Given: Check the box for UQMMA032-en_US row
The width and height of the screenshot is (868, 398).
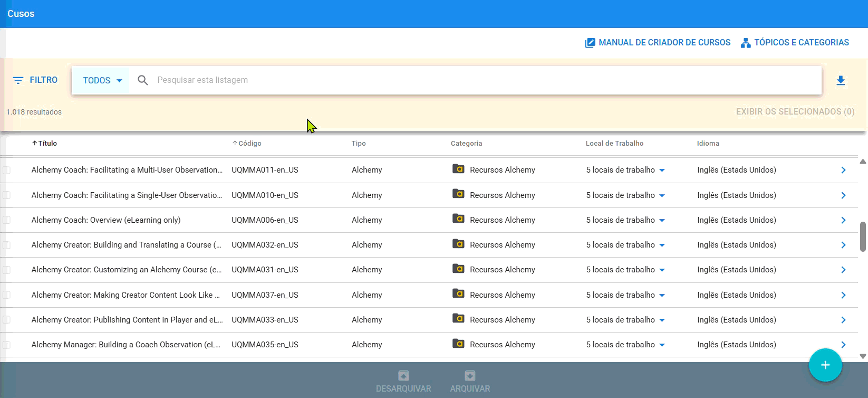Looking at the screenshot, I should click(x=6, y=245).
